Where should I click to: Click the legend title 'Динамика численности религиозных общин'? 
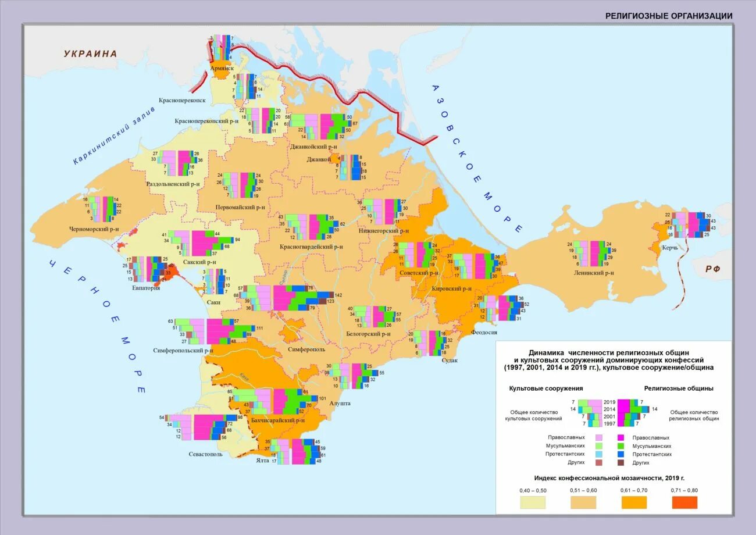tap(609, 352)
